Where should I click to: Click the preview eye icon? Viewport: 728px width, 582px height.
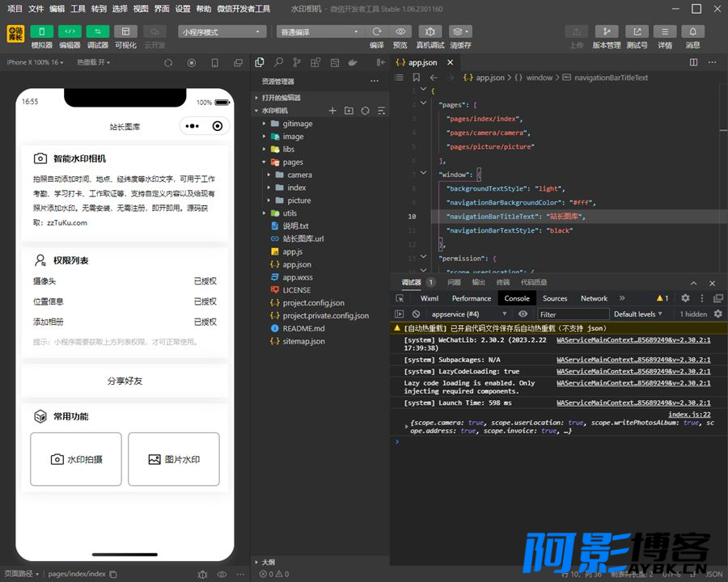click(400, 32)
